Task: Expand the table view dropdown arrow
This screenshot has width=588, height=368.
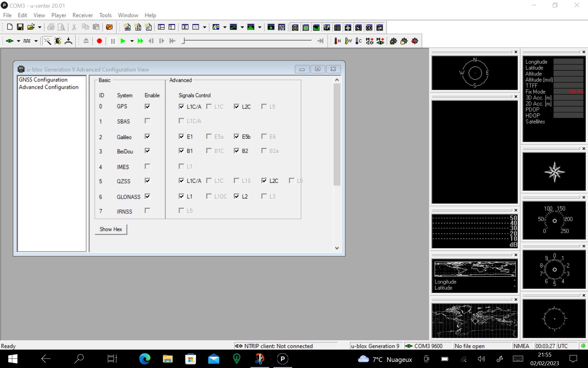Action: click(x=205, y=27)
